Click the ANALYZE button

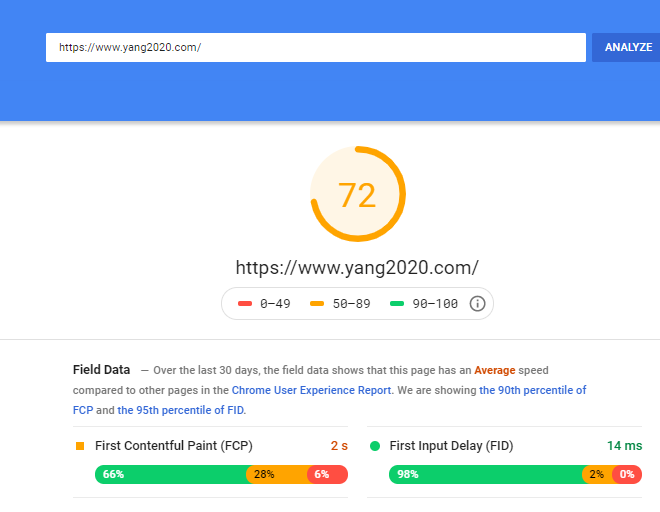[x=626, y=48]
